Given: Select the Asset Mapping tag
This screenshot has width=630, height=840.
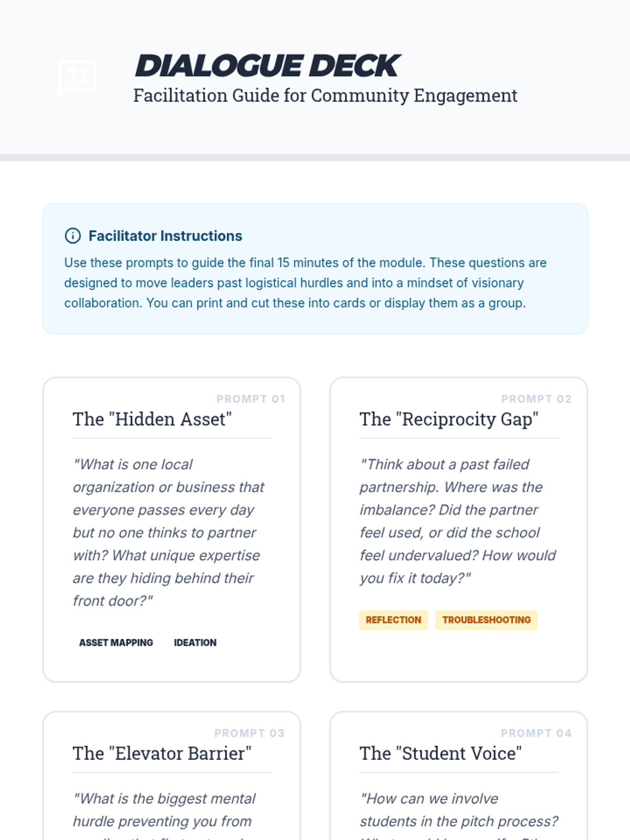Looking at the screenshot, I should pyautogui.click(x=116, y=643).
